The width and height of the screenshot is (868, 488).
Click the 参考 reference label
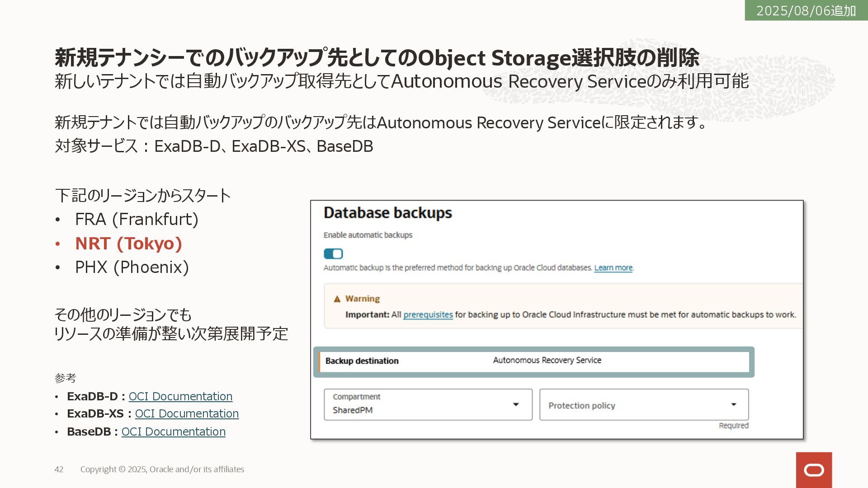tap(66, 378)
